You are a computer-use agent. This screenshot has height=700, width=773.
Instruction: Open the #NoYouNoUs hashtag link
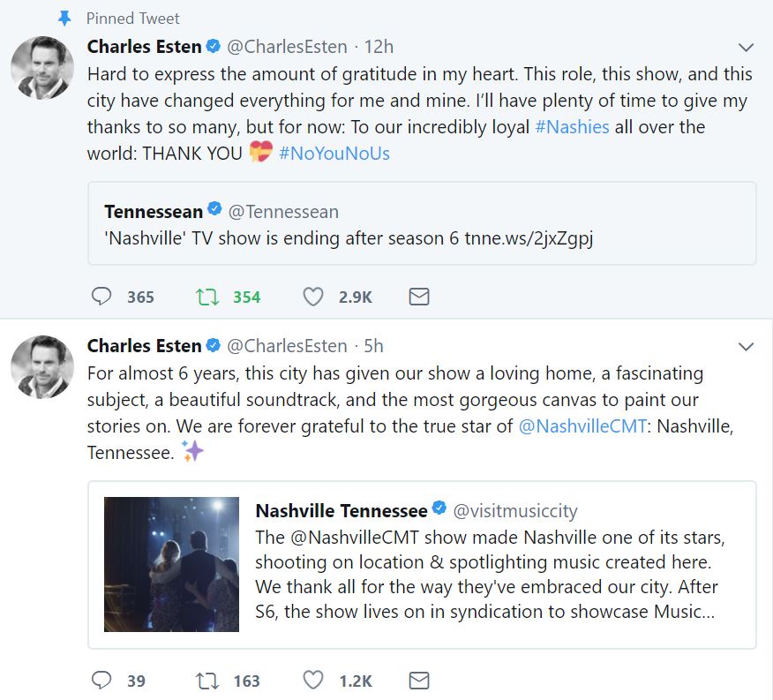[334, 154]
